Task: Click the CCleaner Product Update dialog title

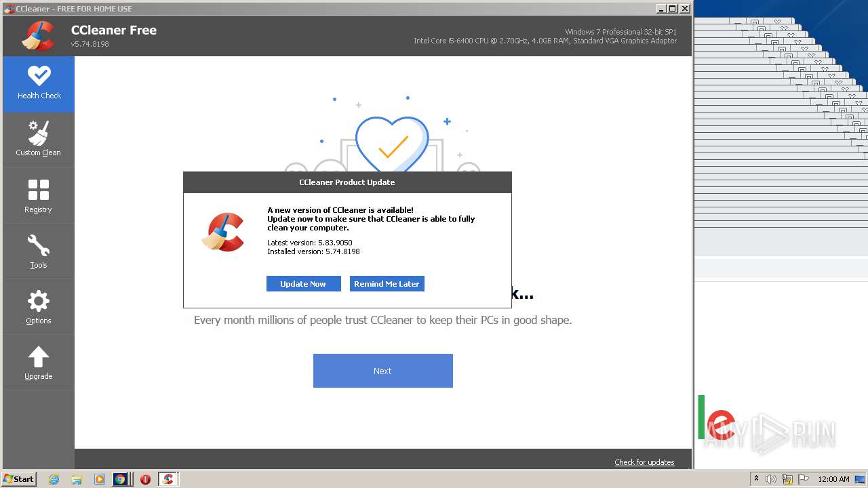Action: point(347,182)
